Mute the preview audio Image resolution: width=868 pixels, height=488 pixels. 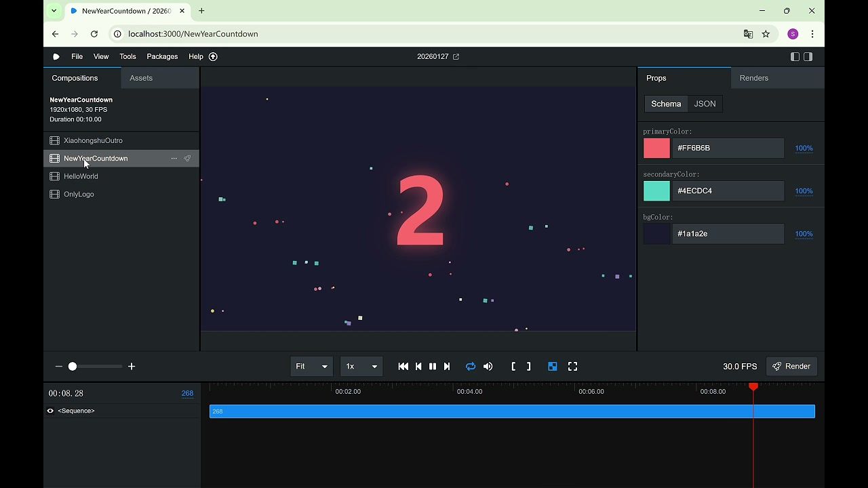coord(488,367)
